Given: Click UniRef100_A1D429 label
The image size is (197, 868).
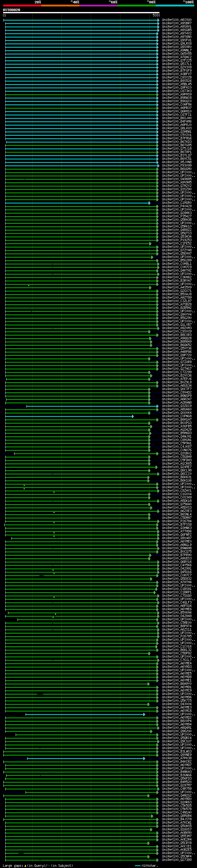Looking at the screenshot, I should [176, 430].
